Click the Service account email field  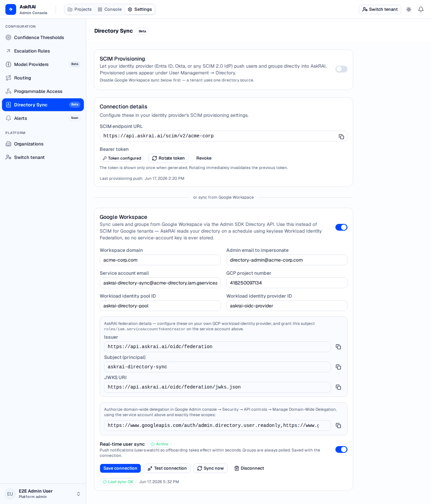[160, 283]
